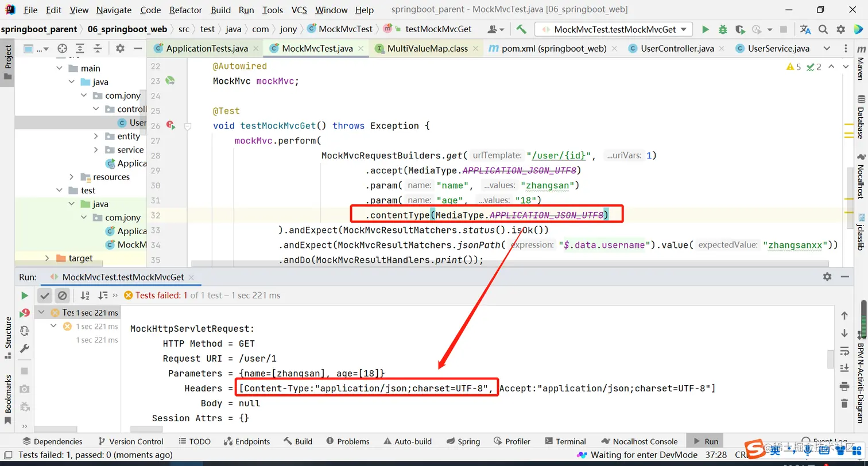Run MockMvcTest with green play button
This screenshot has height=466, width=868.
(x=706, y=29)
